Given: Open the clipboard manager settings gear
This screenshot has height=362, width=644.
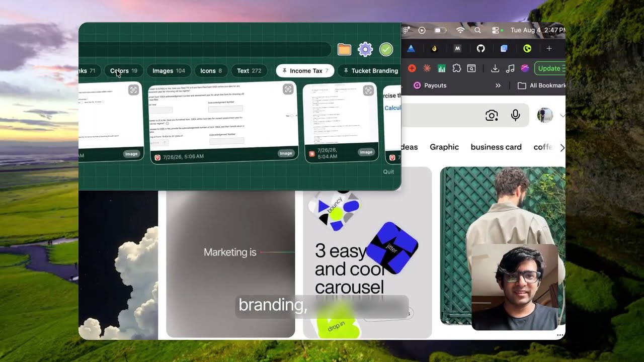Looking at the screenshot, I should tap(365, 49).
